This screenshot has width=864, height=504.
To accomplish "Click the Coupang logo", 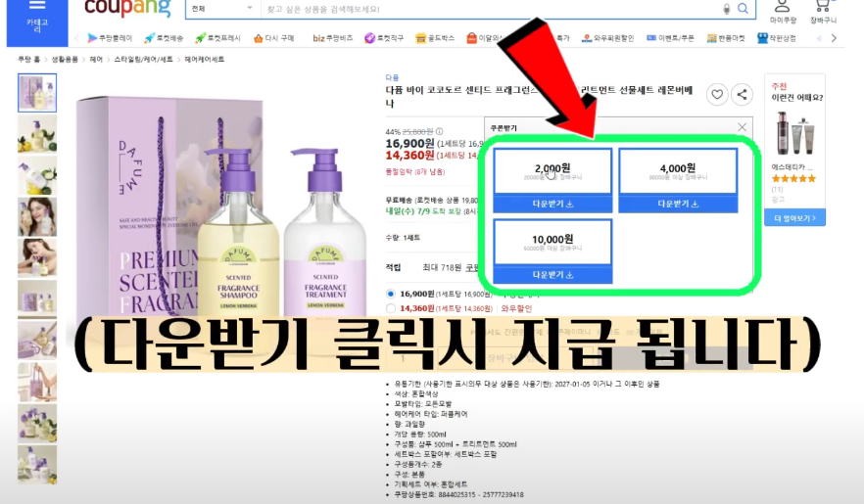I will [127, 8].
